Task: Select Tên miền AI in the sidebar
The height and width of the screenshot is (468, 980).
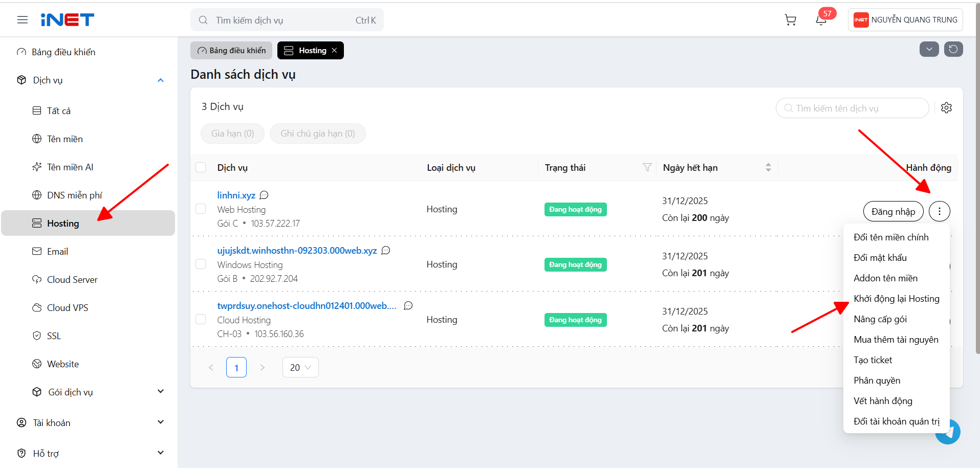Action: pyautogui.click(x=70, y=167)
